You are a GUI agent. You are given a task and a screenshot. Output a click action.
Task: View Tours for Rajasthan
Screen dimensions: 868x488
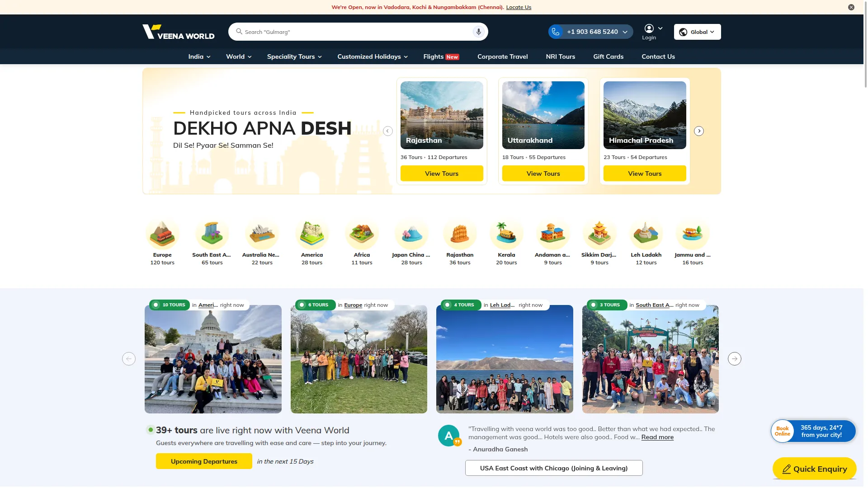[442, 174]
